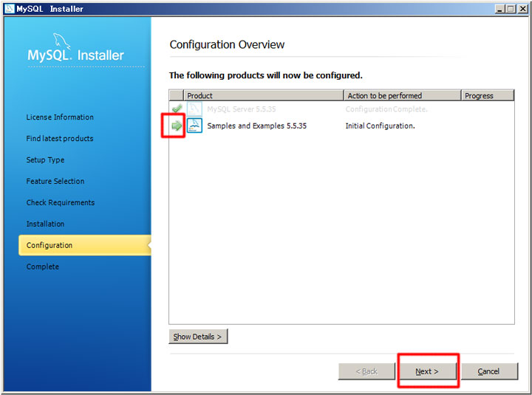Click the Progress column header
Viewport: 532px width, 395px height.
pos(488,96)
